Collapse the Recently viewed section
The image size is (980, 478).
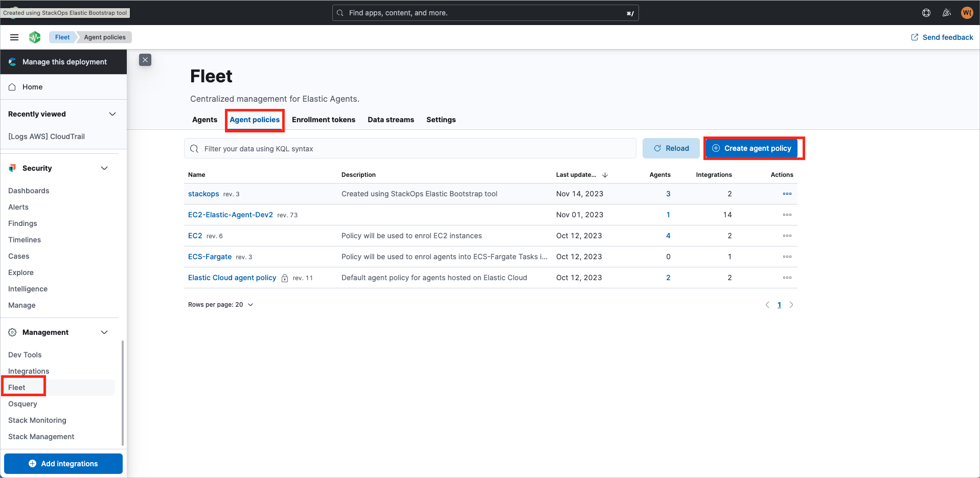(112, 113)
